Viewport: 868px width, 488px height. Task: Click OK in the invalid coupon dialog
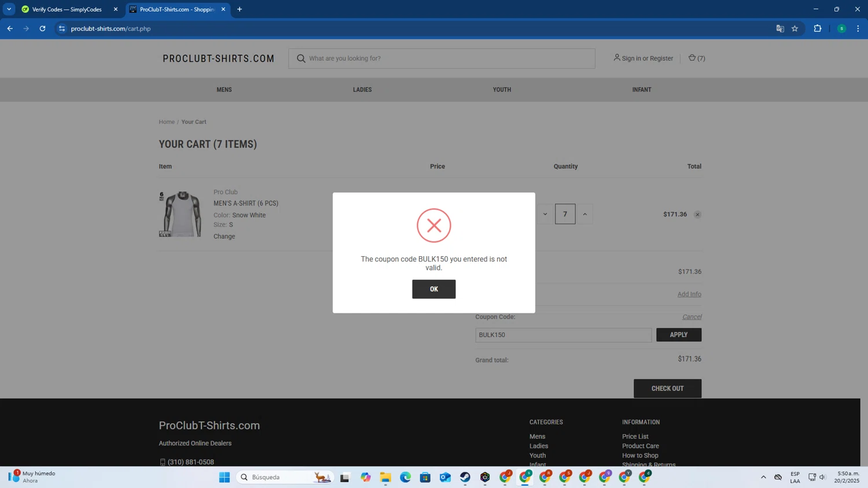pos(433,289)
